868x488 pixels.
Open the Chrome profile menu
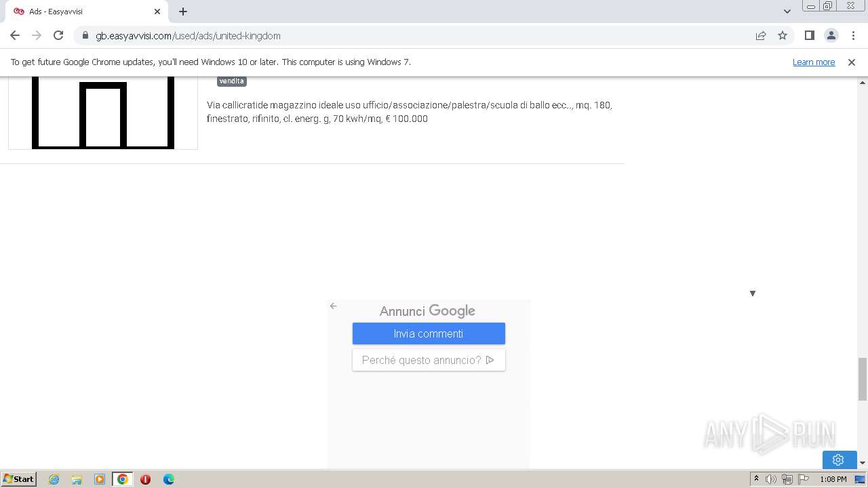(x=831, y=35)
